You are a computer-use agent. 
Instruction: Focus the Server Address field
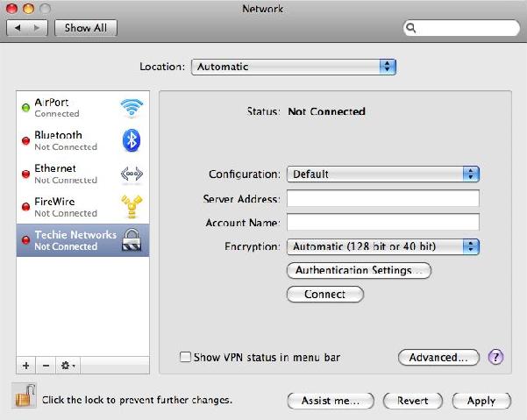tap(383, 198)
